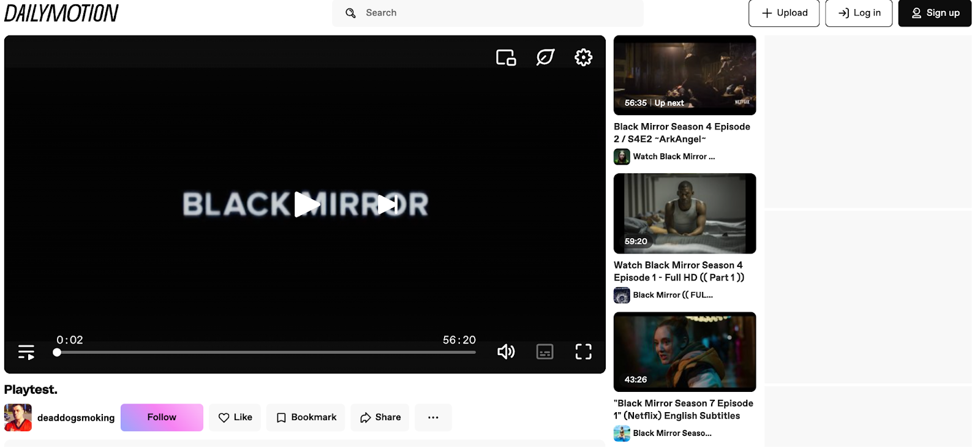Mute the video volume
The width and height of the screenshot is (980, 447).
[506, 351]
